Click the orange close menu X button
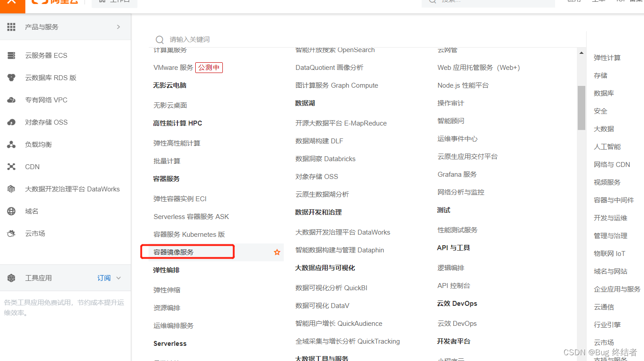The image size is (644, 361). tap(12, 4)
